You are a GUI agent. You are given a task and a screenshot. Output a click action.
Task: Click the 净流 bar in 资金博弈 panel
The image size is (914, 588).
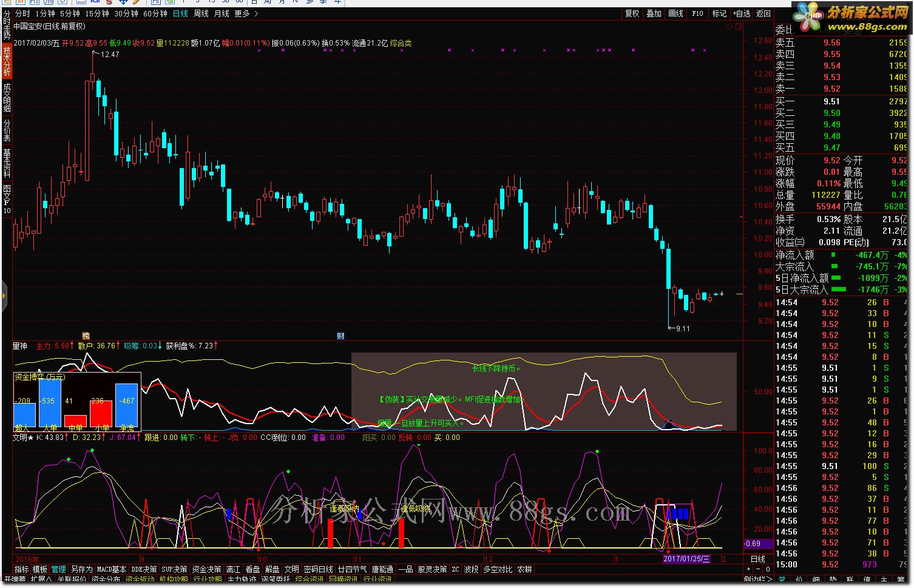coord(127,405)
